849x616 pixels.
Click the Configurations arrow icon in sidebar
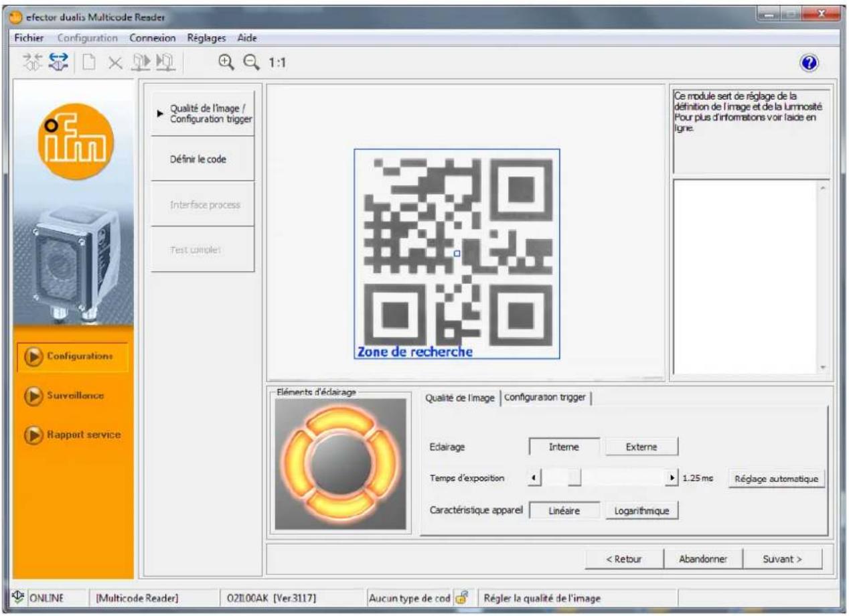33,356
